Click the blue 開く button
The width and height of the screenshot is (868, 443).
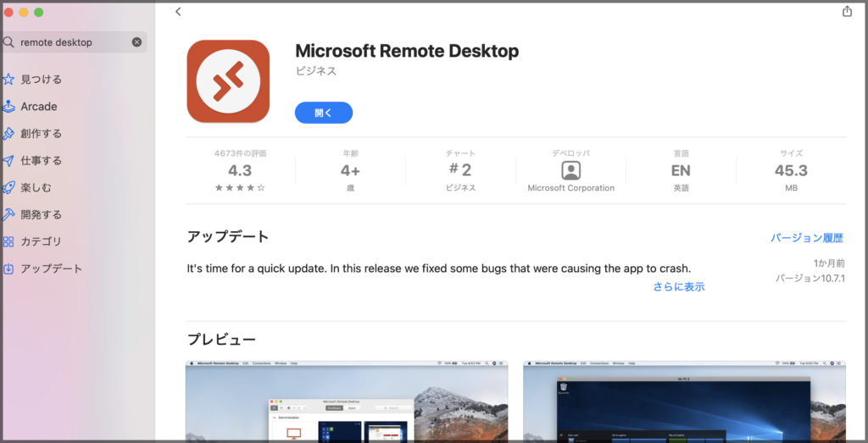pos(324,113)
